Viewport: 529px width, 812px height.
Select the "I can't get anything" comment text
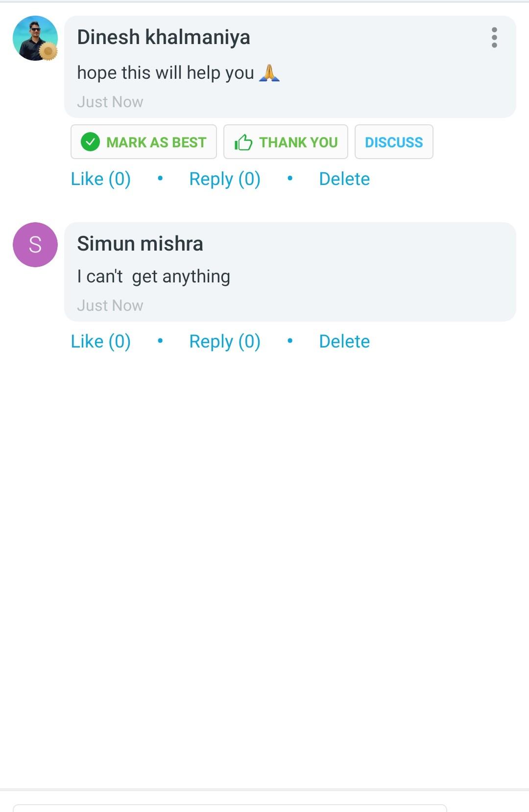tap(153, 277)
